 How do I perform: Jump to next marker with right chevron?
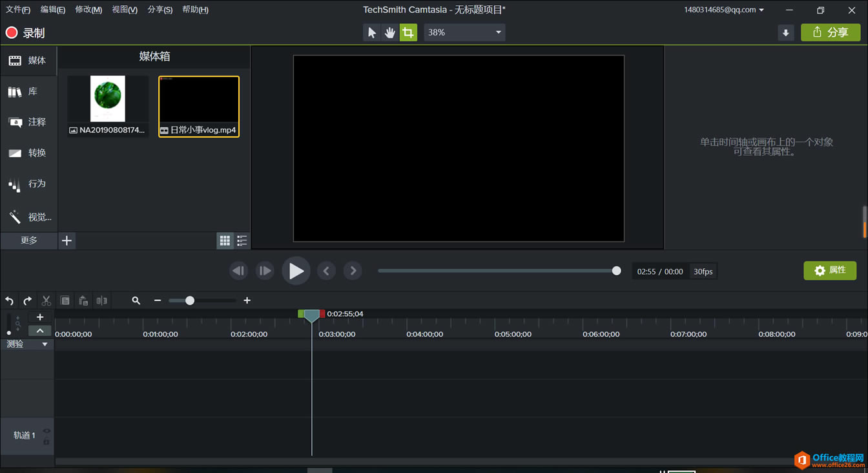353,271
